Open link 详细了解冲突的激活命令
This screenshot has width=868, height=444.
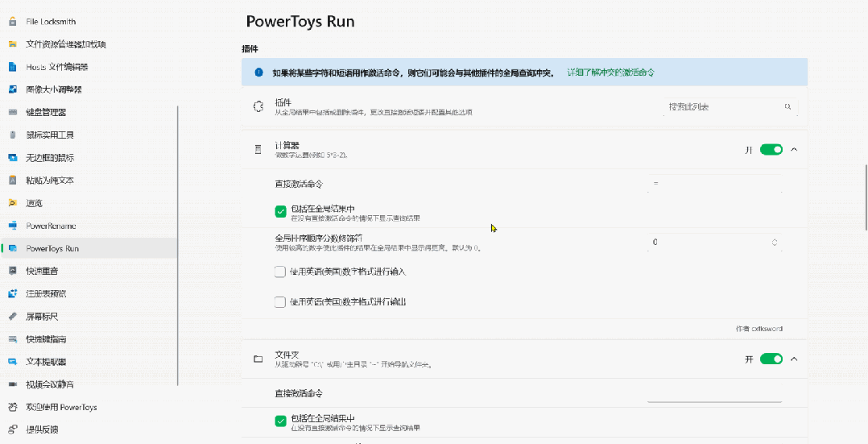click(610, 73)
